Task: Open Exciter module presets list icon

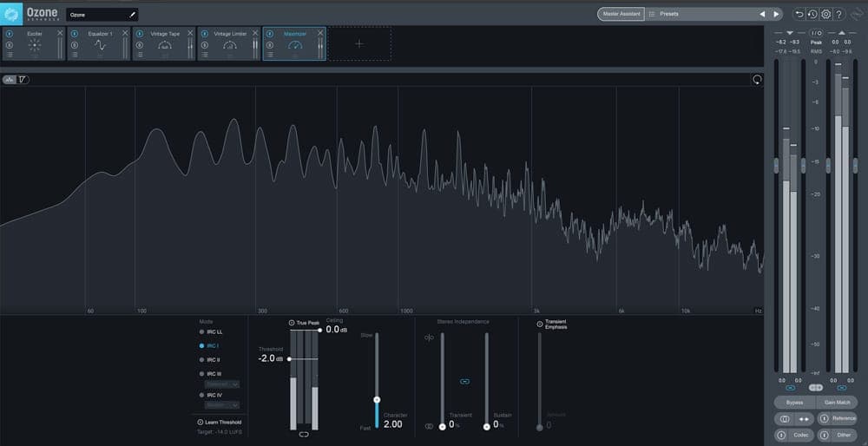Action: click(x=9, y=55)
